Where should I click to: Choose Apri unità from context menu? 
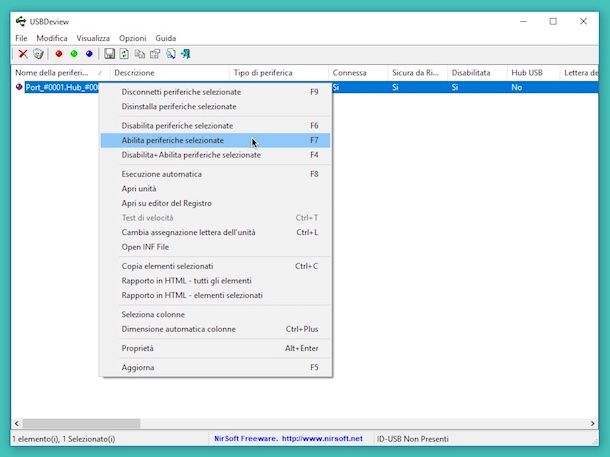(x=216, y=189)
